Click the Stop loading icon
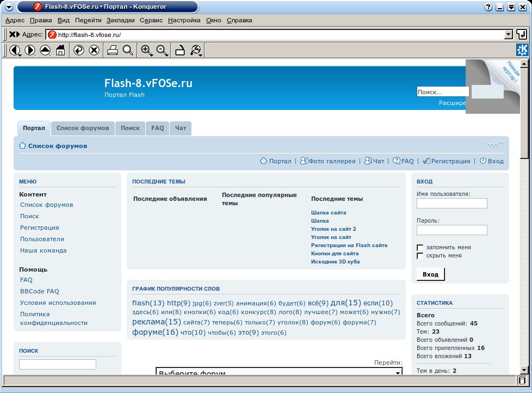 [94, 51]
